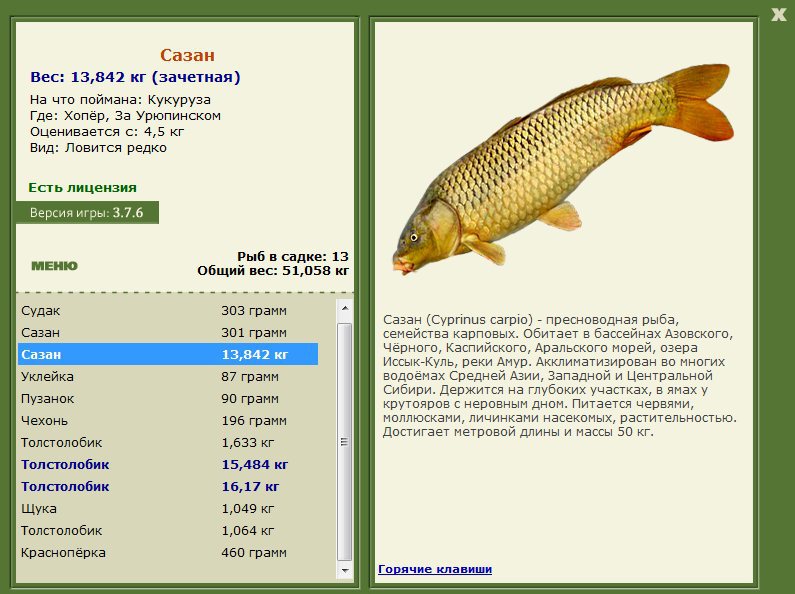
Task: Close the fish info window with X
Action: tap(777, 13)
